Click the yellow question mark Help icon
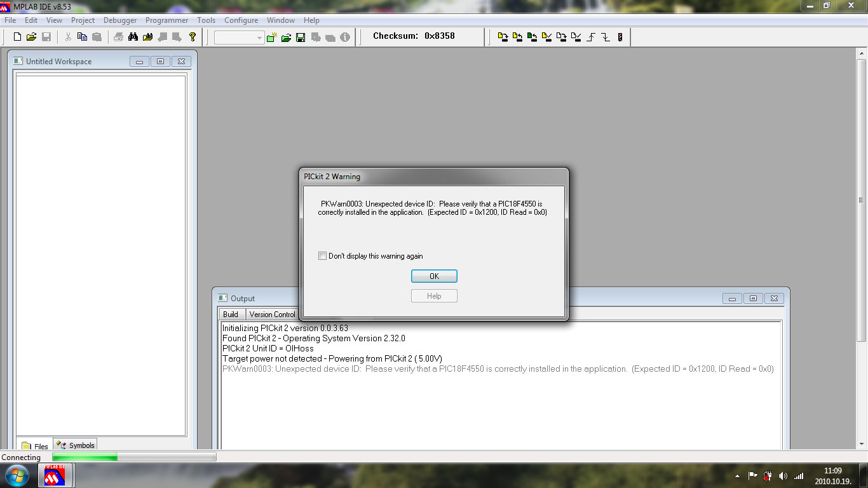Viewport: 868px width, 488px height. [x=193, y=37]
